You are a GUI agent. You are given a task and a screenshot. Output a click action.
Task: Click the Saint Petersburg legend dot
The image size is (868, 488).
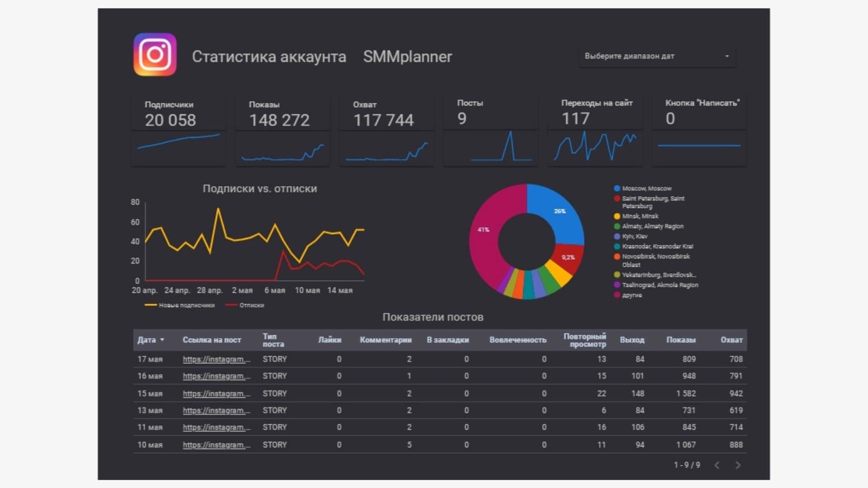click(617, 198)
